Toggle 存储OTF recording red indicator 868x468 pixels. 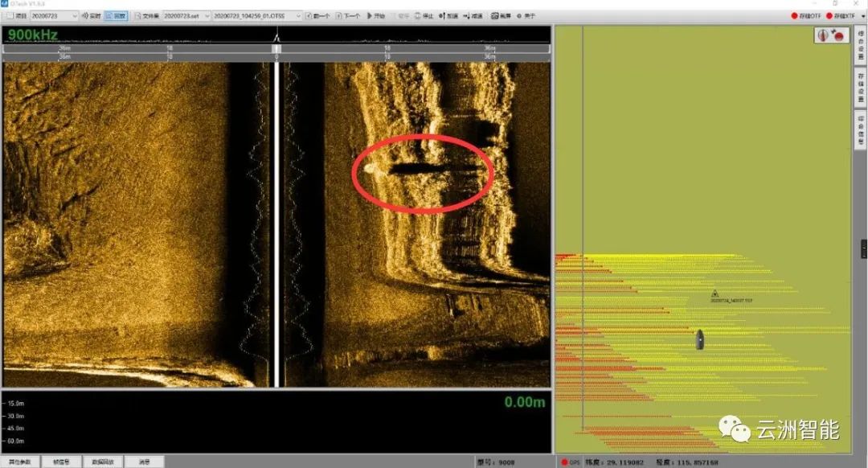click(794, 16)
